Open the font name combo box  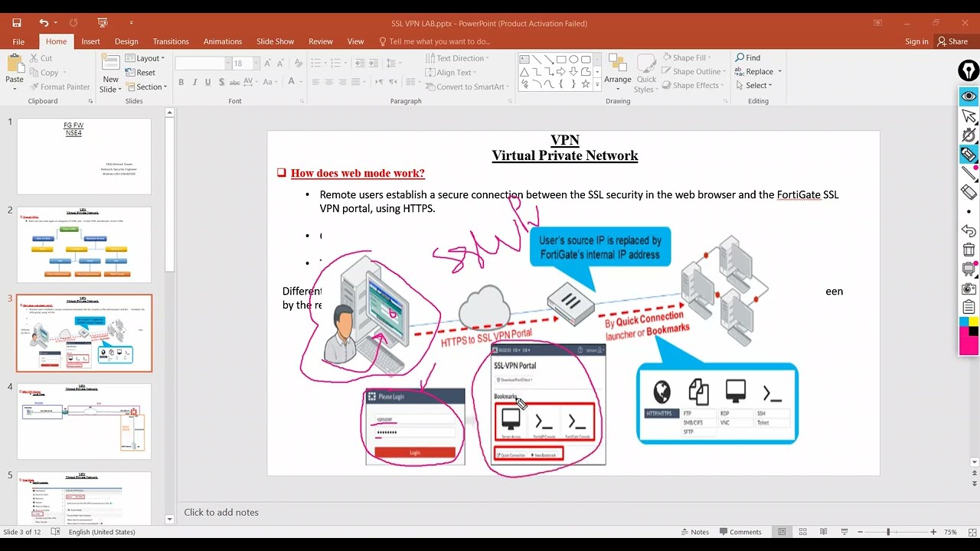[x=202, y=64]
